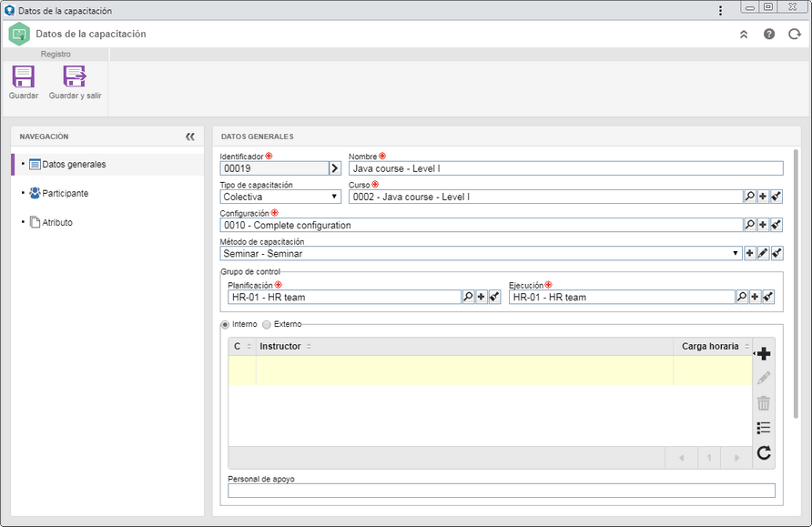Refresh the instructor table

tap(764, 453)
